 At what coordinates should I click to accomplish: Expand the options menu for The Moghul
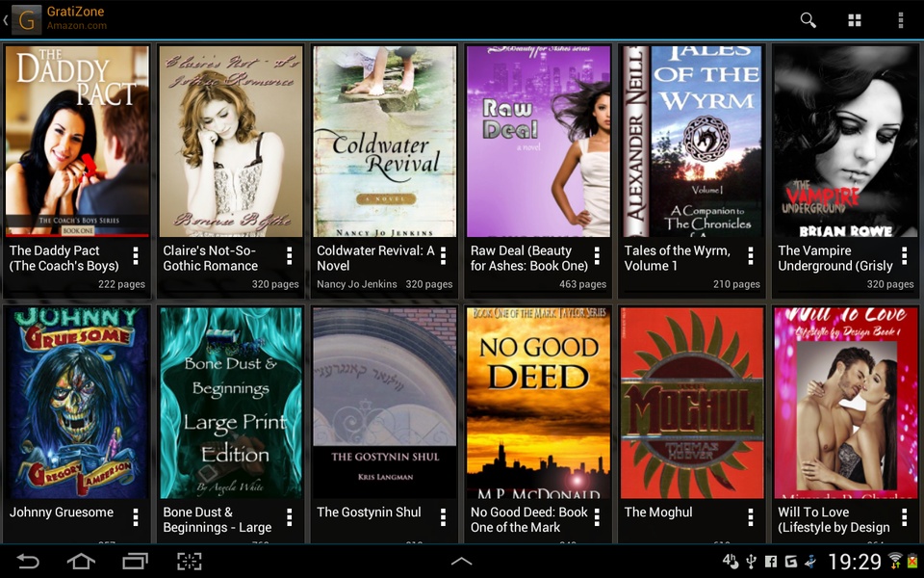(x=751, y=517)
